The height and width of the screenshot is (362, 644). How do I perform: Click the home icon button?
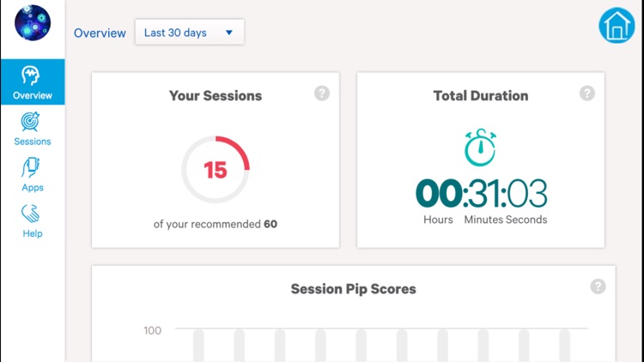click(617, 26)
